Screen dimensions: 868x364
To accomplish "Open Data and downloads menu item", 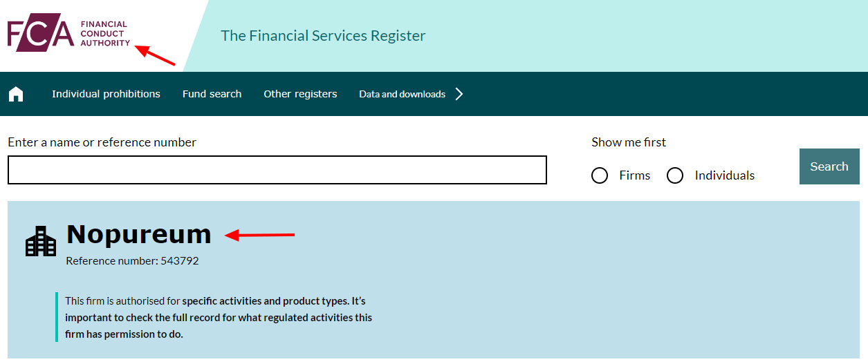I will click(402, 94).
